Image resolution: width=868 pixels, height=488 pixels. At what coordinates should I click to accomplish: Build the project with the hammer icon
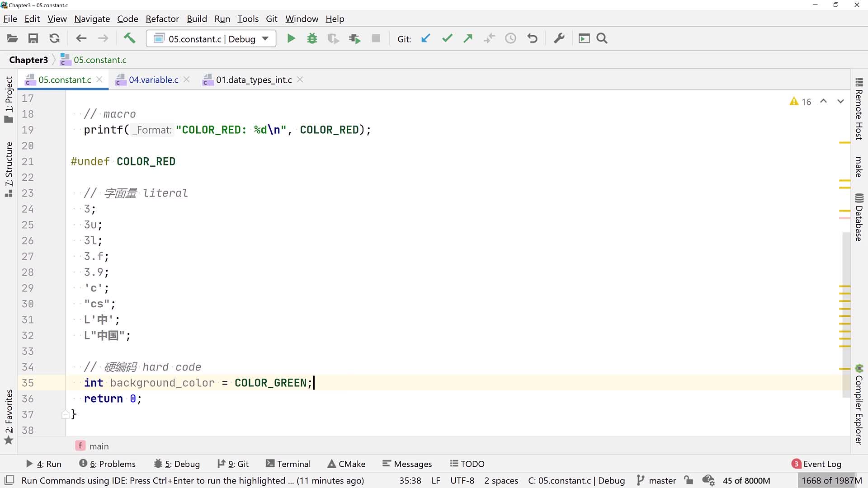click(129, 38)
